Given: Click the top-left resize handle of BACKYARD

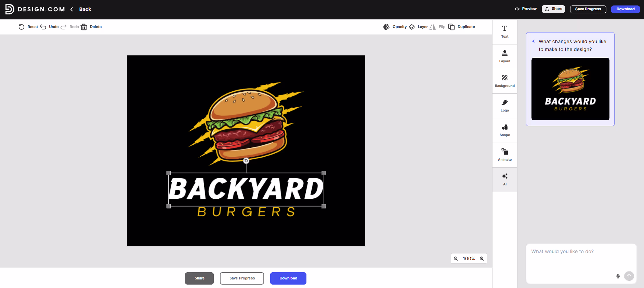Looking at the screenshot, I should tap(169, 173).
